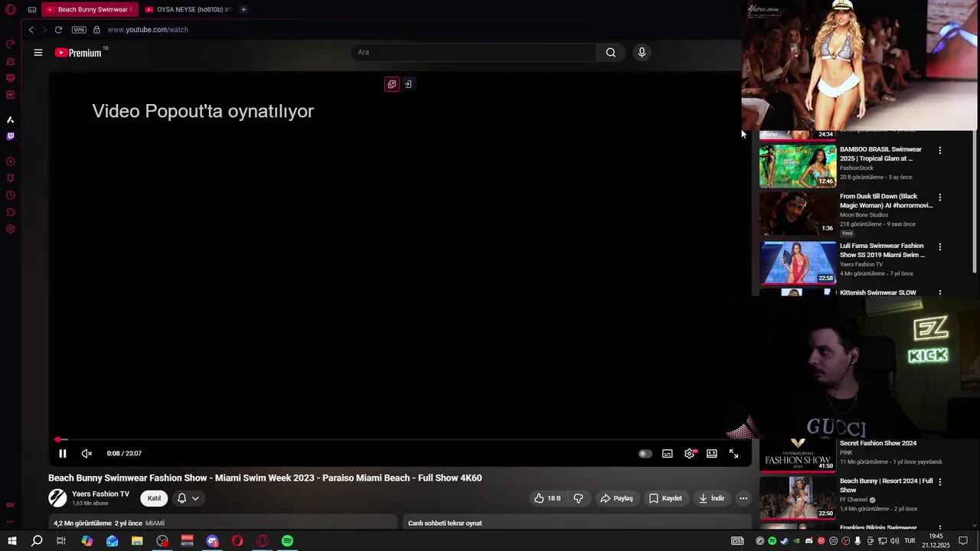Switch to OYSA NEYSE tab

coord(188,10)
